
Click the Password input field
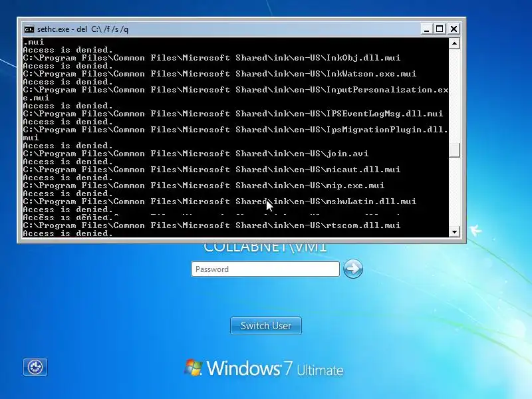265,269
